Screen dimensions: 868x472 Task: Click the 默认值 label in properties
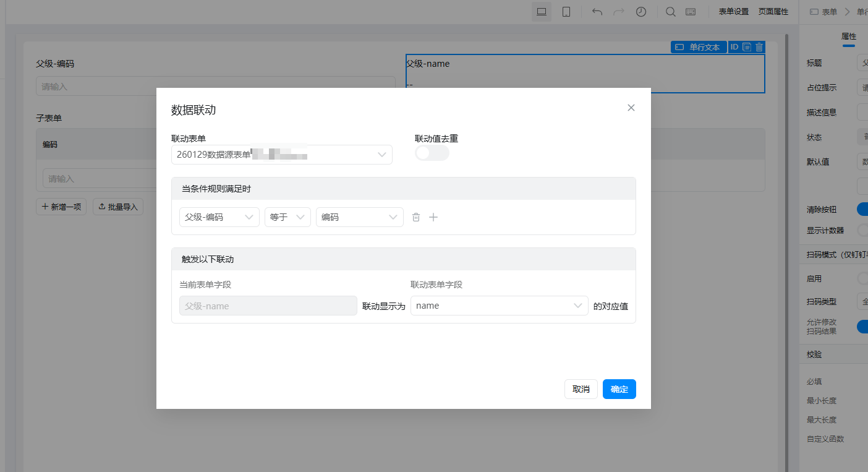pyautogui.click(x=818, y=162)
